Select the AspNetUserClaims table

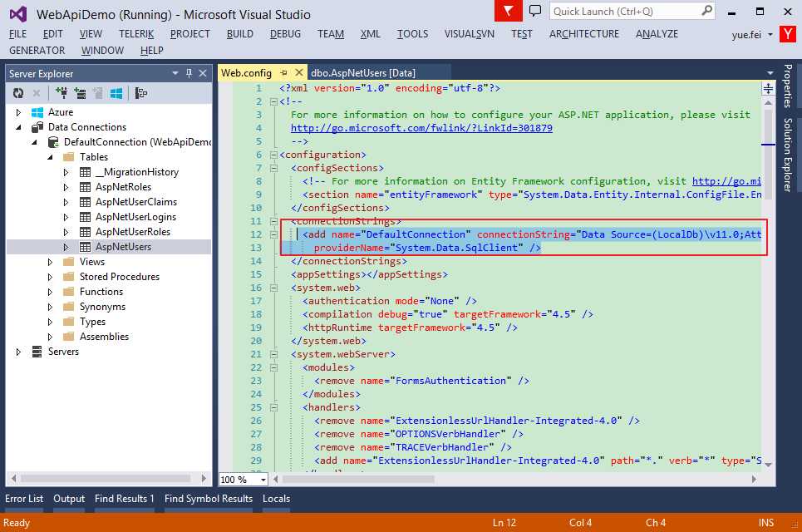pyautogui.click(x=136, y=201)
